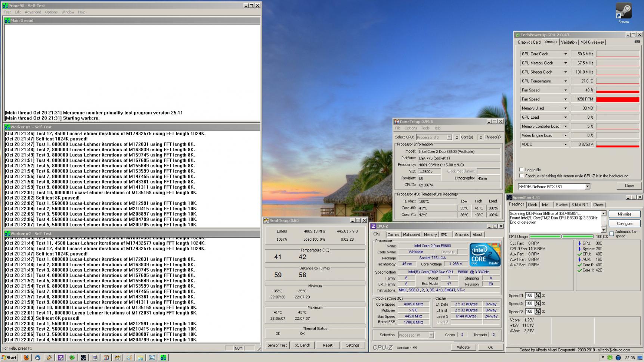Open the Core Temp Tools menu
644x362 pixels.
click(x=425, y=128)
